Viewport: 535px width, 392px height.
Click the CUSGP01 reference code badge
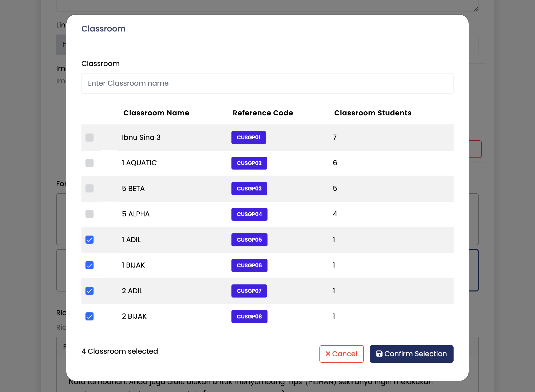249,138
